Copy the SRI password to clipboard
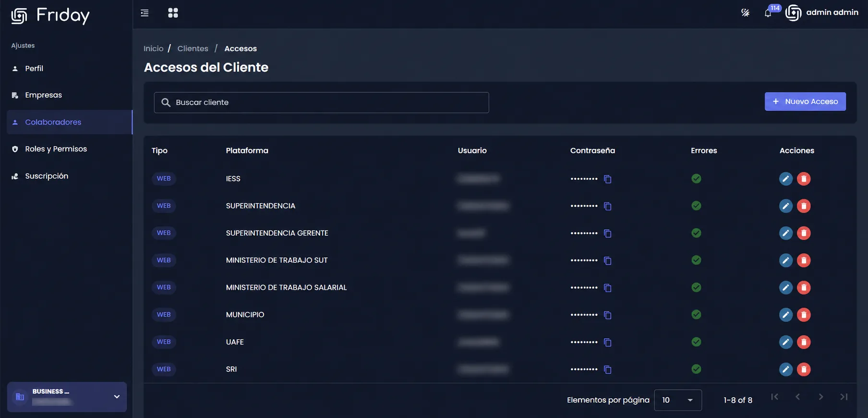The width and height of the screenshot is (868, 418). click(607, 369)
